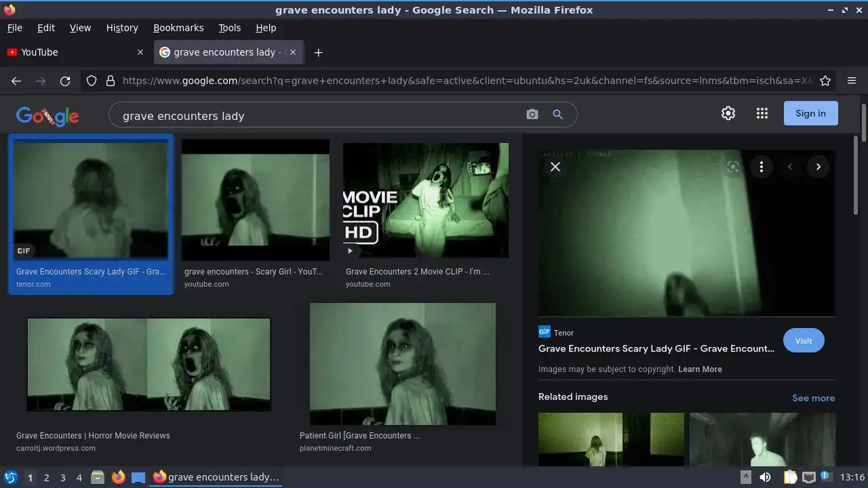Open the Learn More copyright link
Screen dimensions: 868x488
(700, 369)
